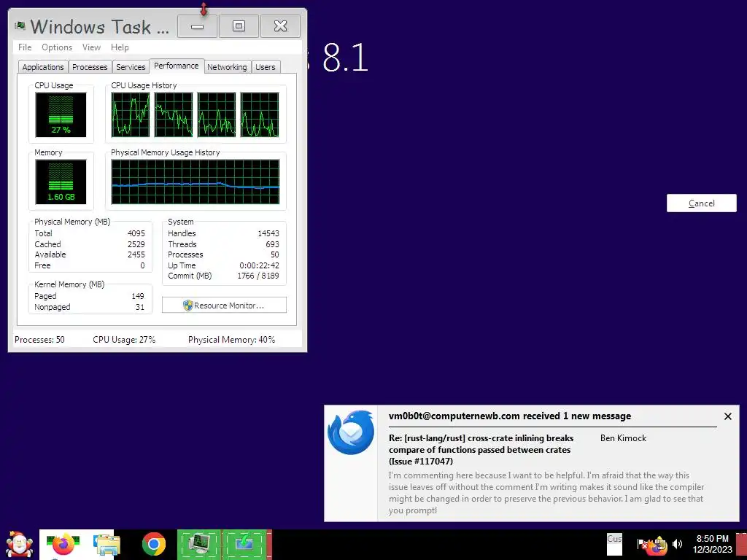Click the 'Cus' toolbar label in the taskbar

click(x=614, y=539)
